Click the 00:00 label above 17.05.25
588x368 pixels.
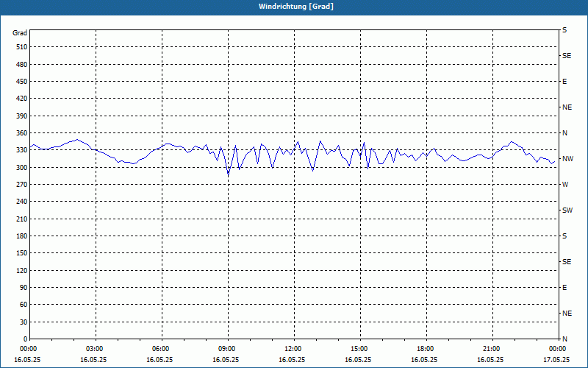pos(557,349)
